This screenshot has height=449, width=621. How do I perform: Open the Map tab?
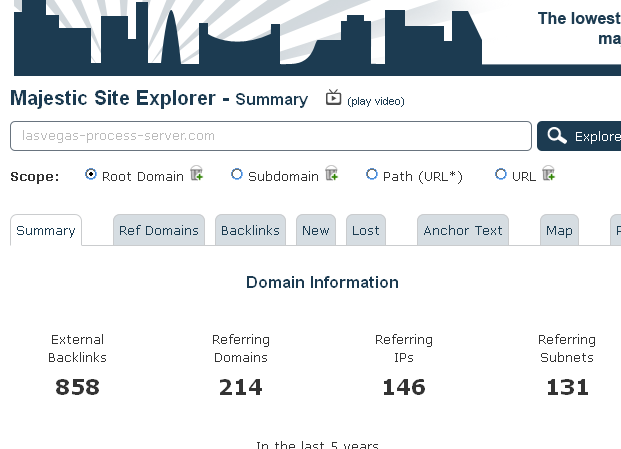pos(559,230)
